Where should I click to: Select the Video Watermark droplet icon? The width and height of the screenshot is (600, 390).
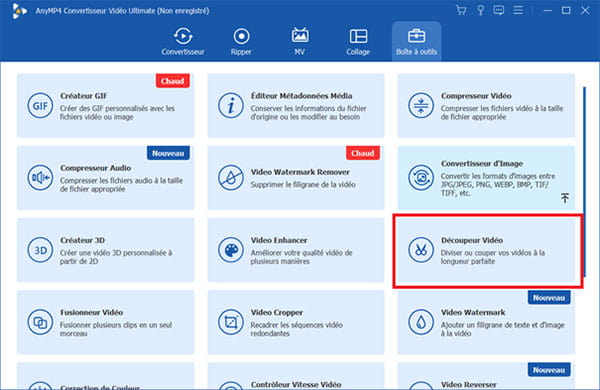click(421, 322)
